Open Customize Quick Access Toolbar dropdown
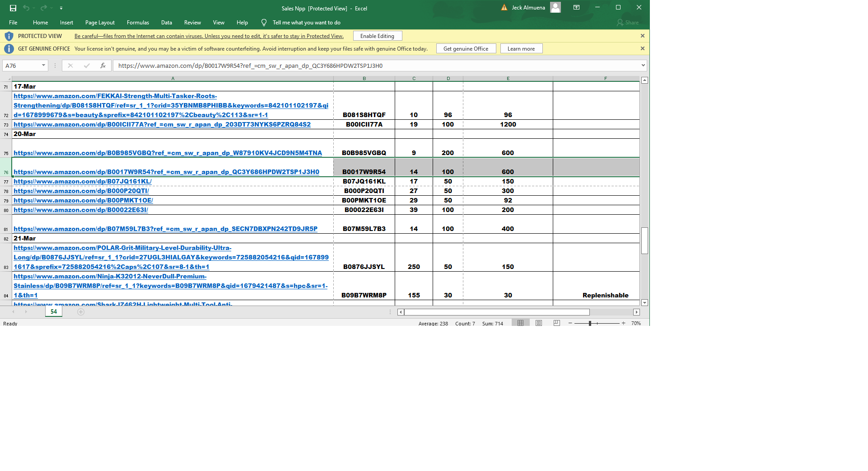This screenshot has width=868, height=471. 61,8
